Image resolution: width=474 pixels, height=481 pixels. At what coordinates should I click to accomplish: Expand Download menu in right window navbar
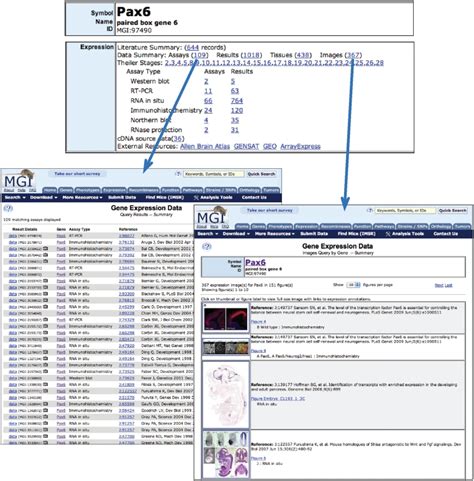point(236,234)
